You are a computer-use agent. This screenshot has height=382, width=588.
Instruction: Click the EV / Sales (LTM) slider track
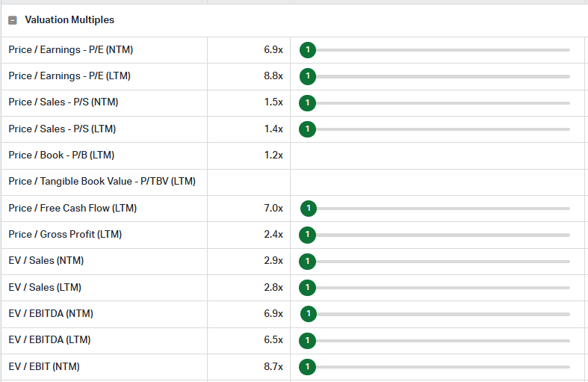(442, 288)
